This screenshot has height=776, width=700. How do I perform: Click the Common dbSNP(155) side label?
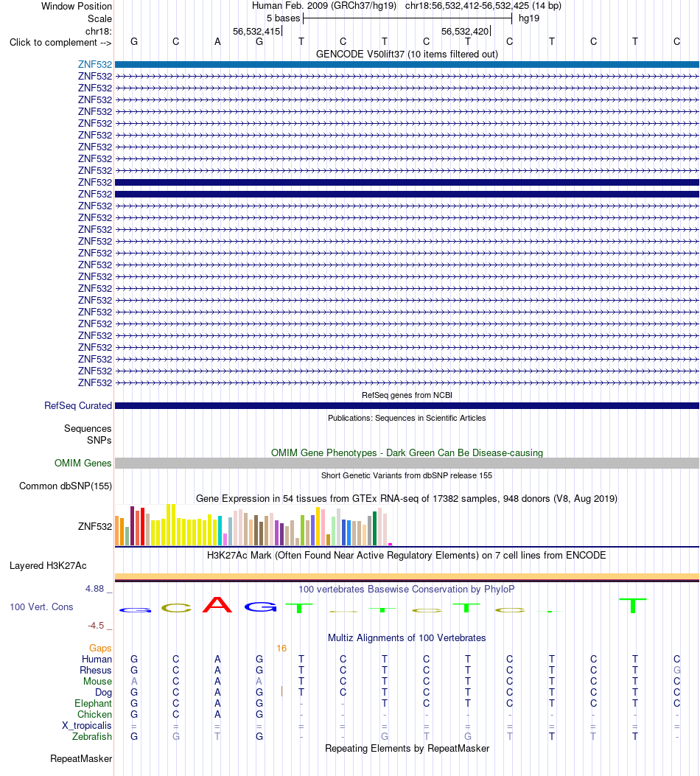click(66, 486)
